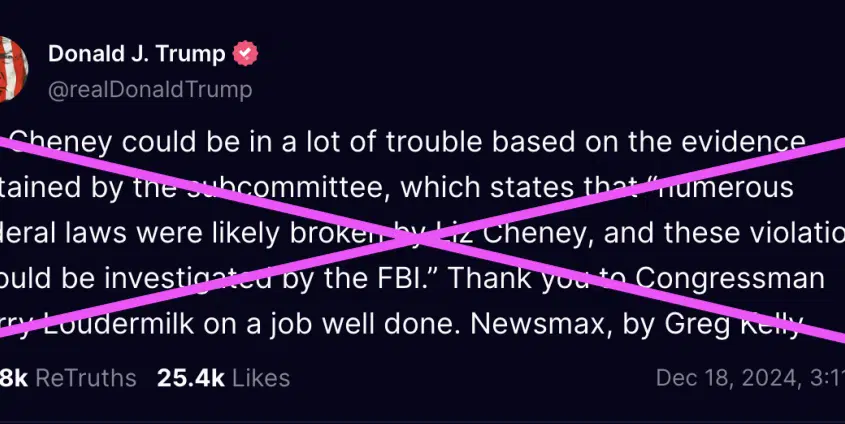Click the word Congressman in the post
Image resolution: width=845 pixels, height=424 pixels.
[x=730, y=279]
